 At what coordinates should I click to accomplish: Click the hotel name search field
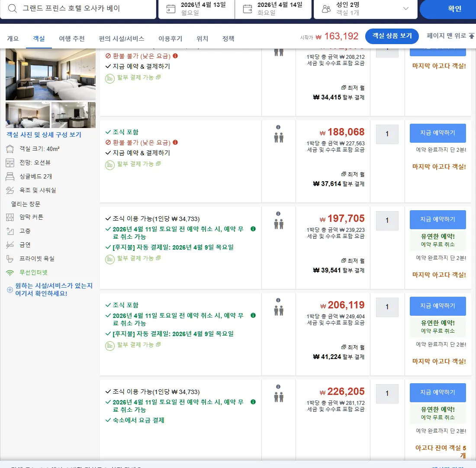pyautogui.click(x=78, y=9)
